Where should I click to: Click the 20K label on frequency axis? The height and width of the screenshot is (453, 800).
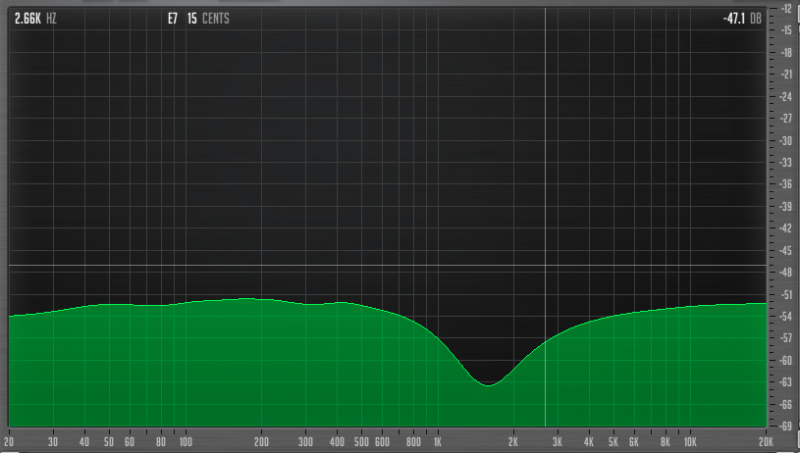point(766,441)
